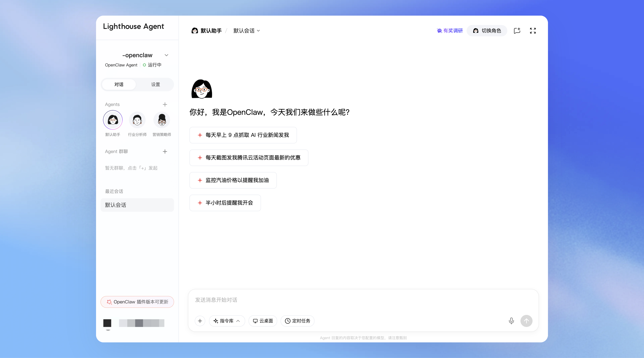Click the 最近会话 section heading

114,191
